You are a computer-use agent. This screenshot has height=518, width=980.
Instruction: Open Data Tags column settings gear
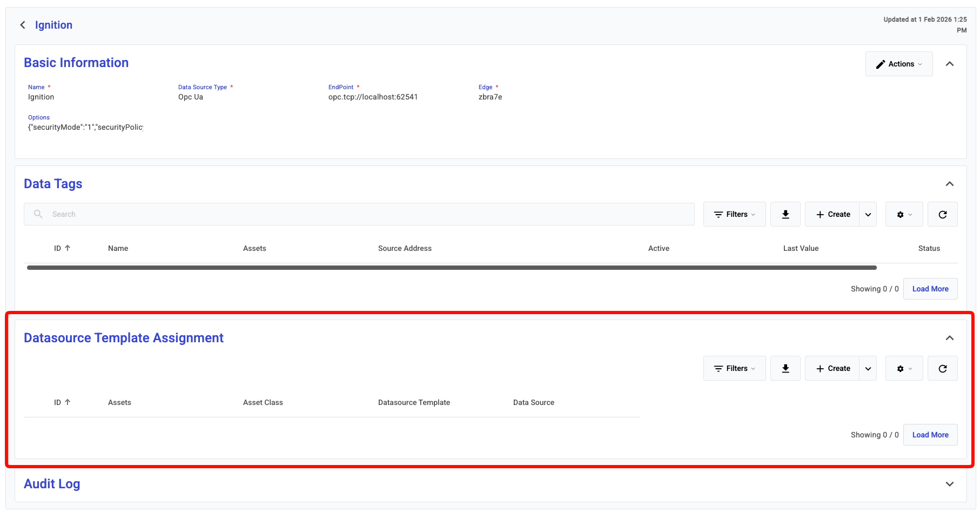[x=904, y=215]
